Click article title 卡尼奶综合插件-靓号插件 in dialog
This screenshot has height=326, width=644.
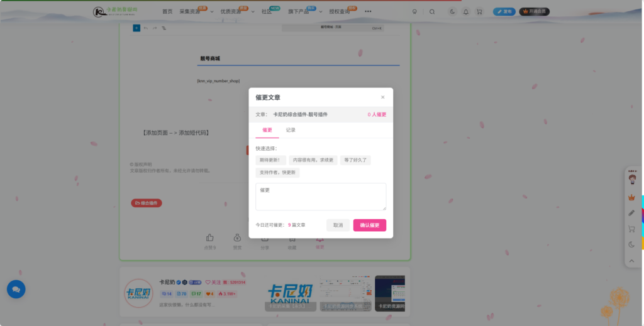point(300,115)
